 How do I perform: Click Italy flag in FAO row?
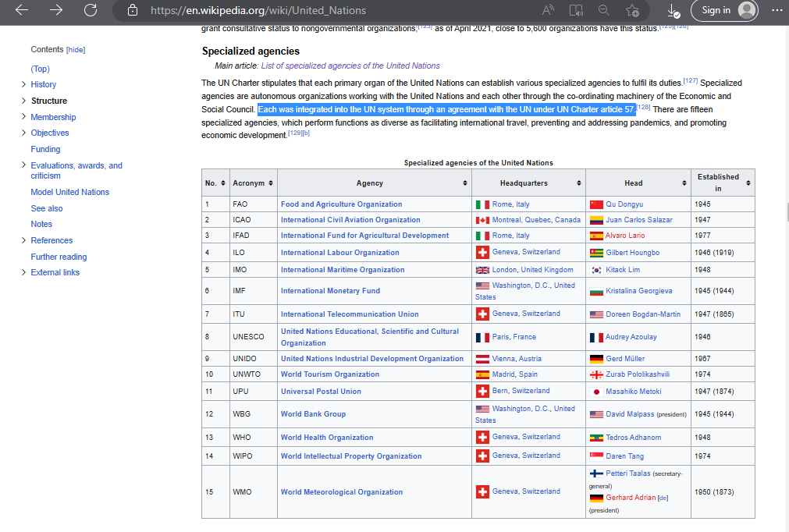coord(482,204)
